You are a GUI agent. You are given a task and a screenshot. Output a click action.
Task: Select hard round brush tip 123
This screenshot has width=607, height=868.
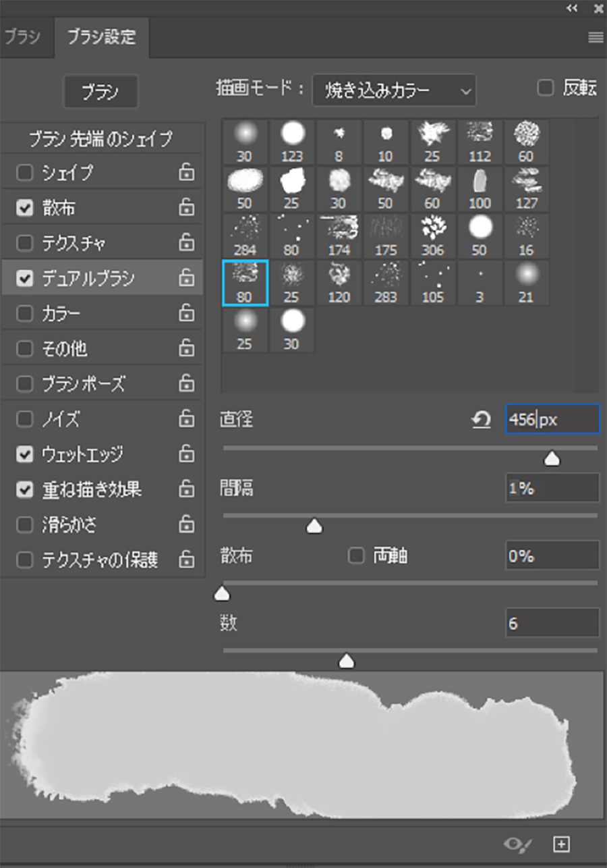(292, 142)
